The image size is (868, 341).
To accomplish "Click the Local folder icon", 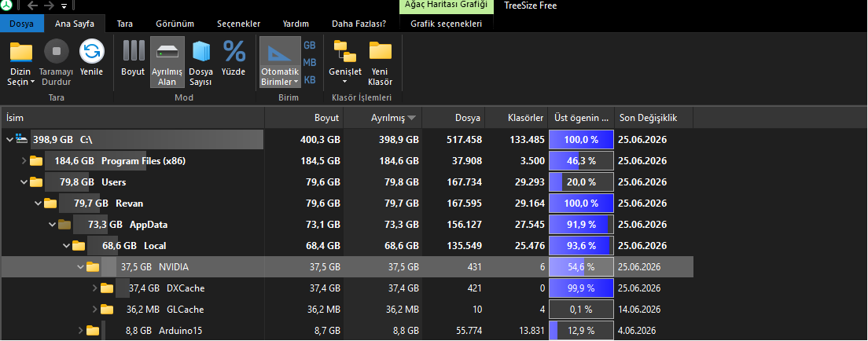I will (79, 246).
